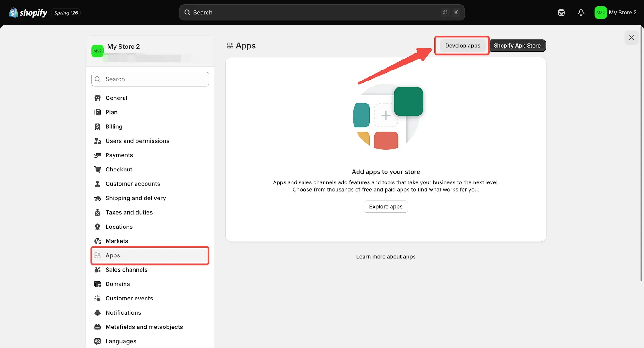
Task: Click the Shopify logo
Action: click(x=28, y=13)
